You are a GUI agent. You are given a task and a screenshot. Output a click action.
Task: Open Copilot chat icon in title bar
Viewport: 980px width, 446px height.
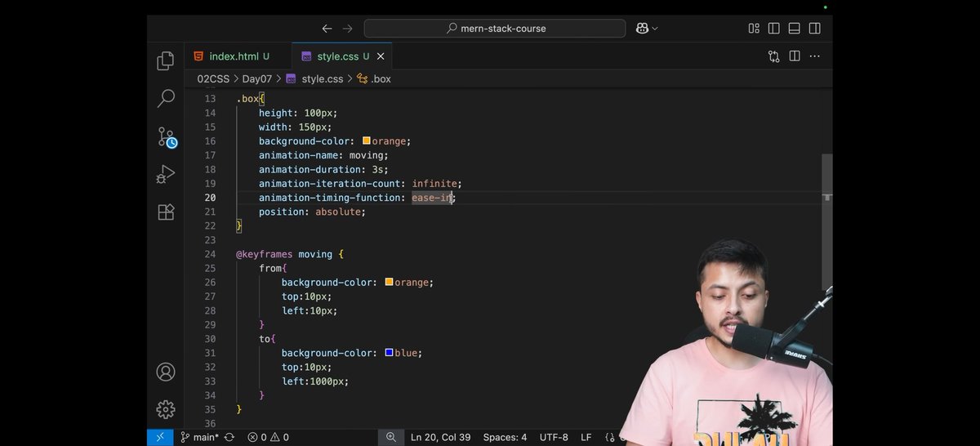point(642,29)
